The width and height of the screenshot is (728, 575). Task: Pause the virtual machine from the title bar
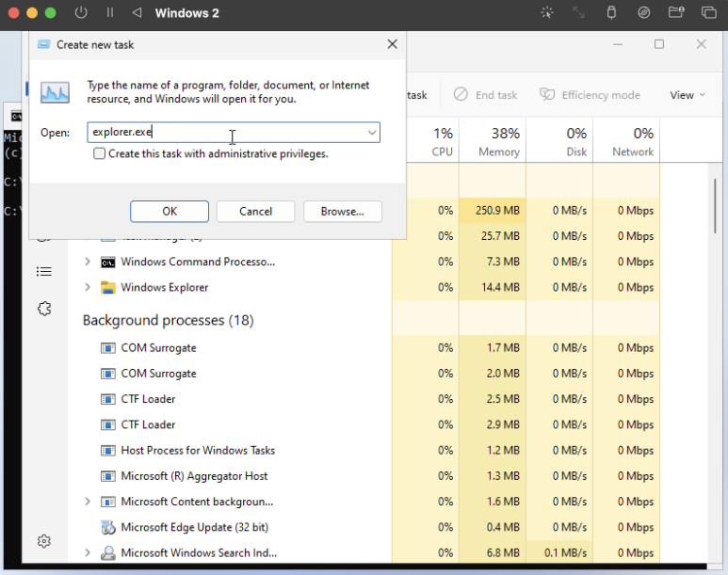(110, 12)
